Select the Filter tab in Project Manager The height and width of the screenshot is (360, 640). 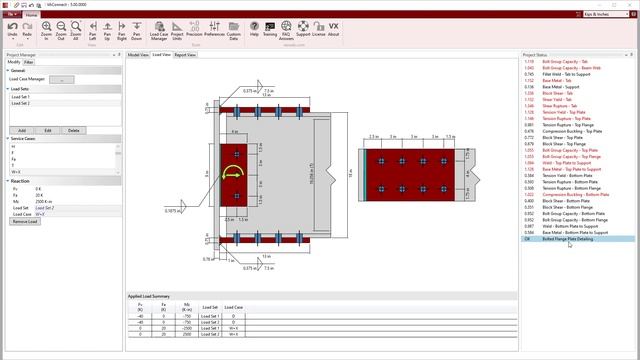tap(29, 62)
